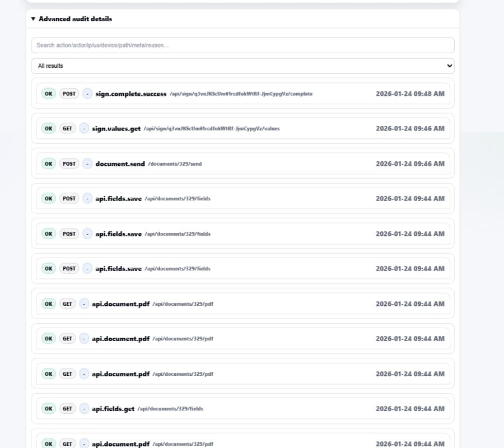504x448 pixels.
Task: Select the api.fields.get audit row
Action: tap(242, 408)
